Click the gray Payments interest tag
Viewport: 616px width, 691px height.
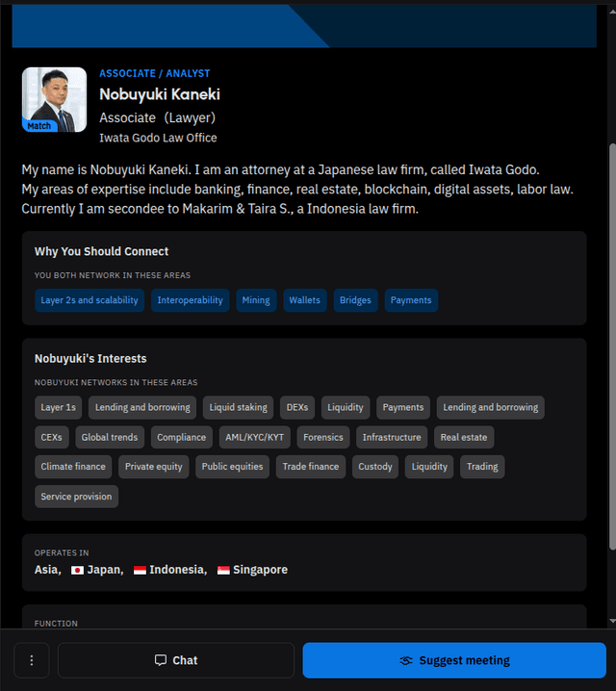tap(402, 408)
